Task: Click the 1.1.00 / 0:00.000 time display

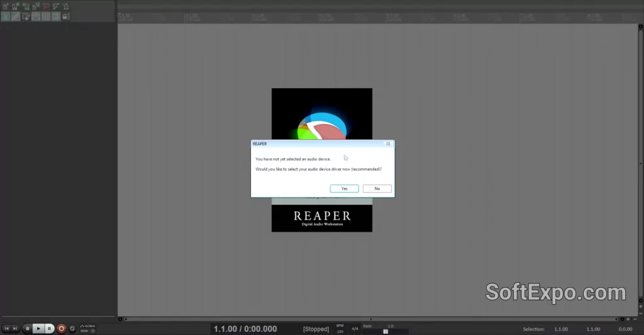Action: pos(245,329)
